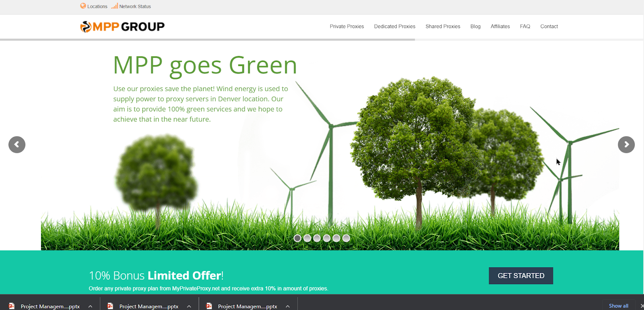This screenshot has width=644, height=310.
Task: Expand options for second pptx download
Action: coord(189,306)
